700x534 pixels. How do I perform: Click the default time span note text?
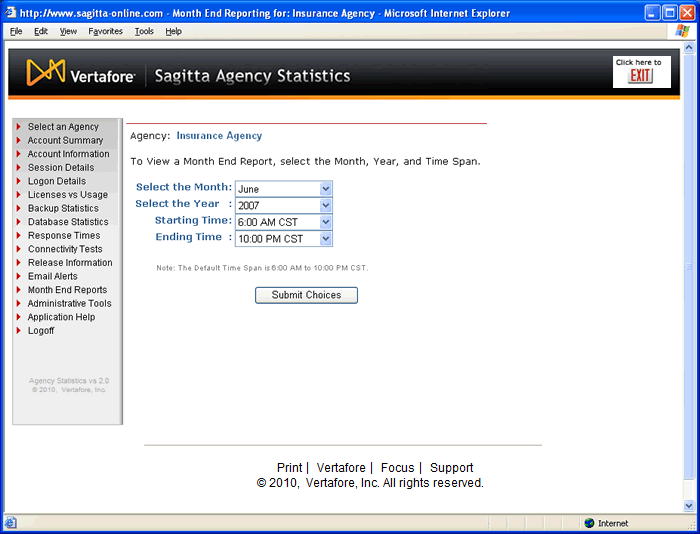point(262,268)
